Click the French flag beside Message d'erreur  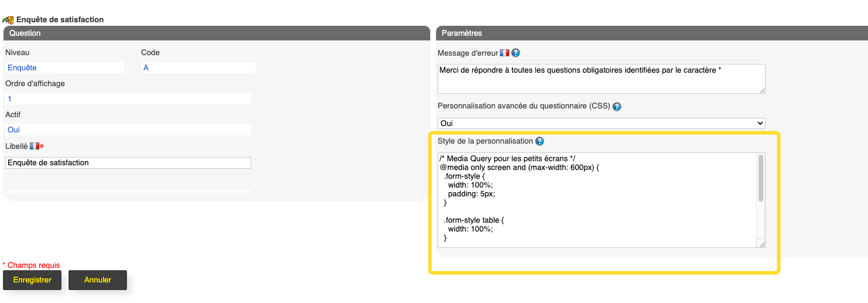pyautogui.click(x=505, y=53)
